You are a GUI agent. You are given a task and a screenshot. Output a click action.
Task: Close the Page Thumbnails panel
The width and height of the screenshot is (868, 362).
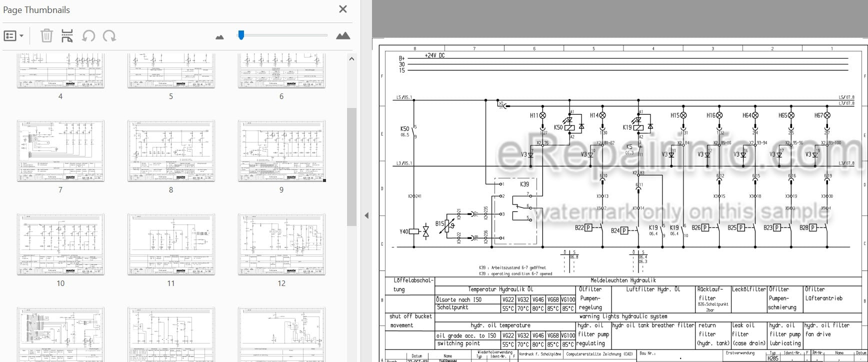pyautogui.click(x=343, y=9)
